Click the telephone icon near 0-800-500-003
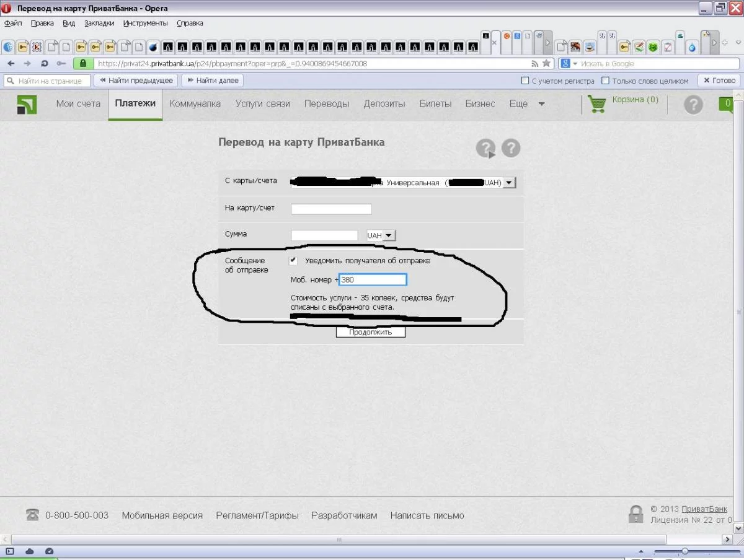This screenshot has height=560, width=744. click(32, 515)
